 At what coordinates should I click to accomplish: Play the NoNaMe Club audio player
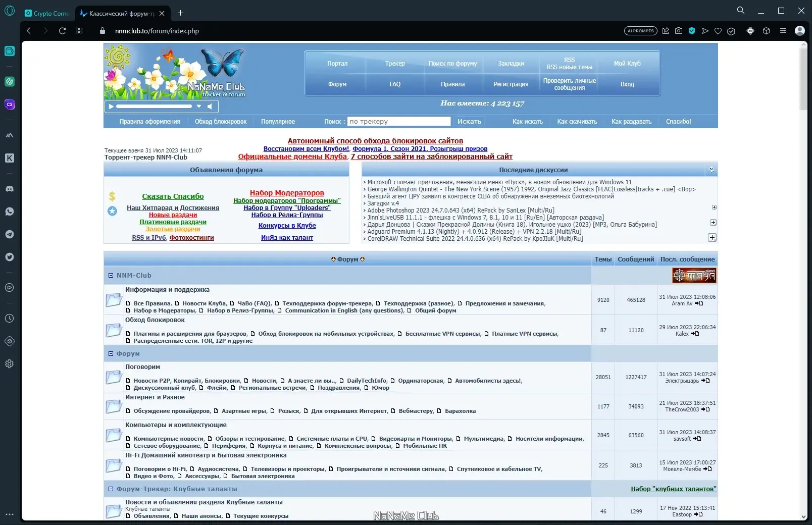pyautogui.click(x=111, y=106)
